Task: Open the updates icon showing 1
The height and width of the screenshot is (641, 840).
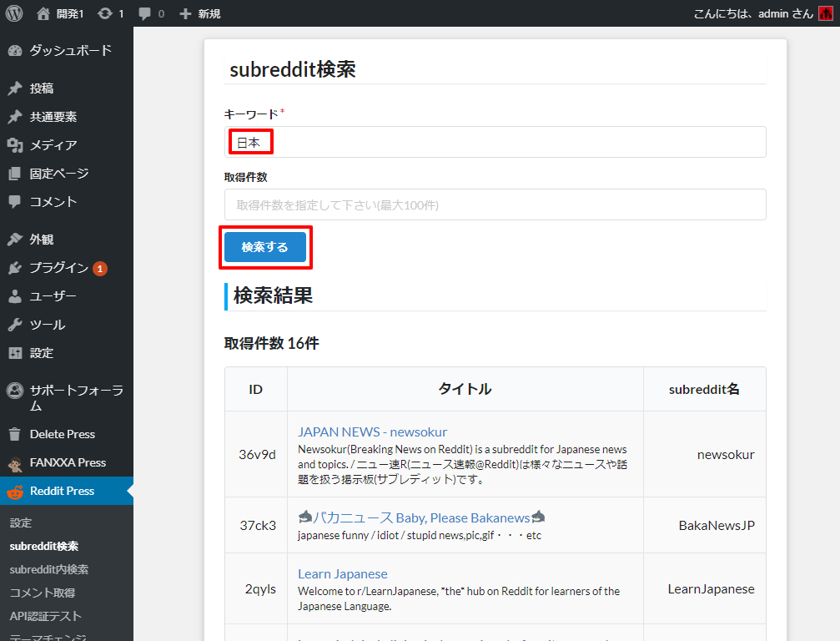Action: 108,13
